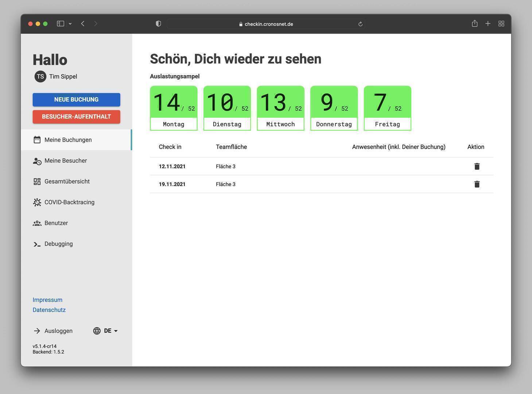Screen dimensions: 532x394
Task: Show the Safari tab overview grid
Action: [x=501, y=24]
